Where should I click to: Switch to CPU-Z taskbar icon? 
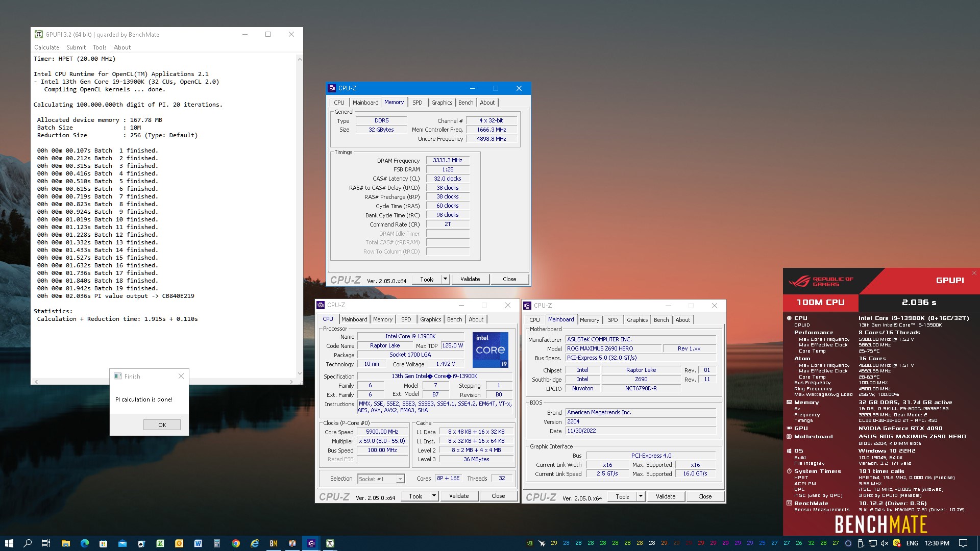311,543
